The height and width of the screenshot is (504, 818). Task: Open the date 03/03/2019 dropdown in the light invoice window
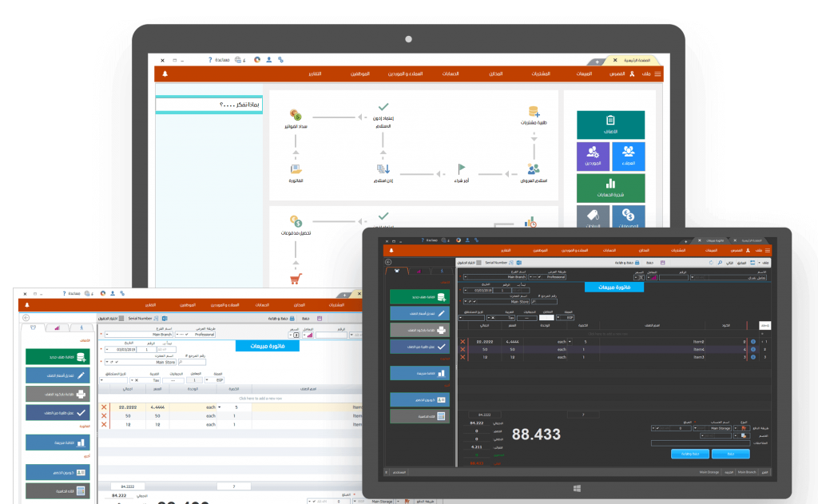click(x=107, y=350)
